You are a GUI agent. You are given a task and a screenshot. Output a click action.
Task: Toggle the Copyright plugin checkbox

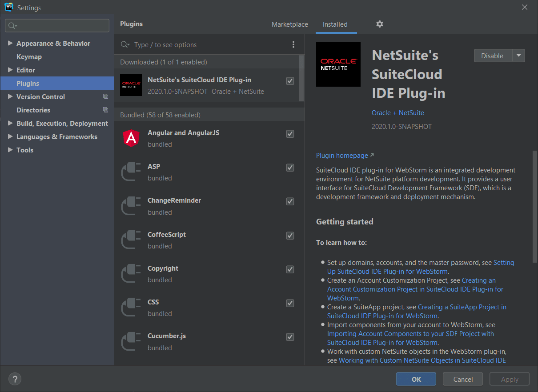pyautogui.click(x=290, y=269)
